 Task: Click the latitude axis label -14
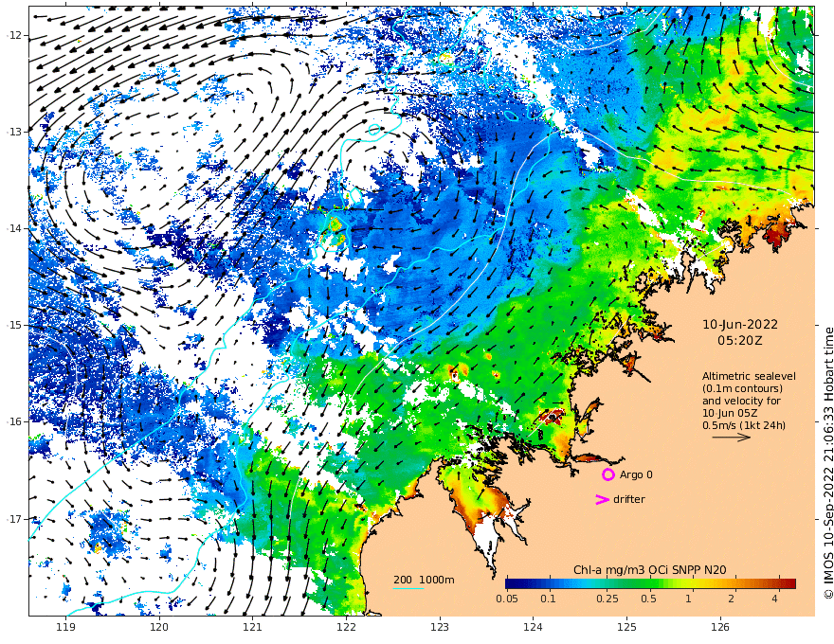point(13,228)
